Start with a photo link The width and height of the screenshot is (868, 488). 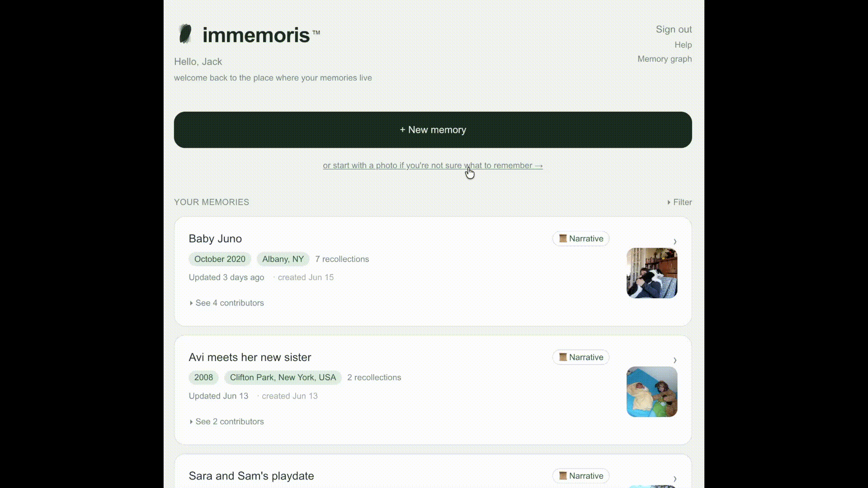[x=433, y=165]
